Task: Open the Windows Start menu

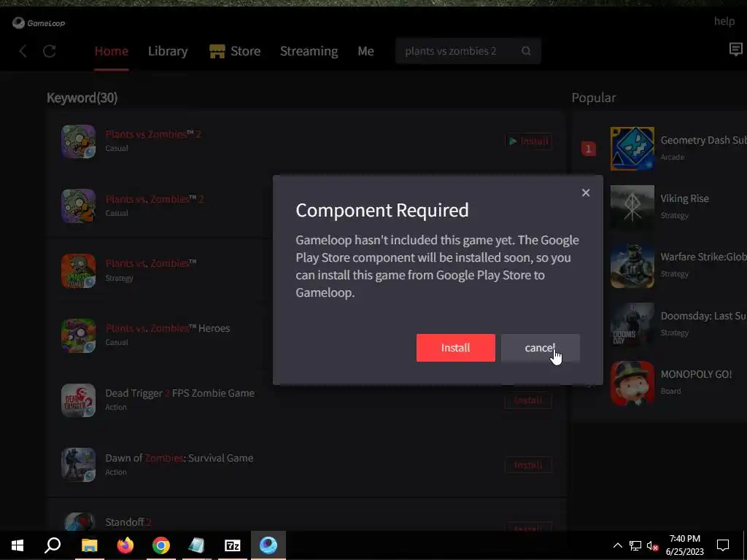Action: pyautogui.click(x=18, y=545)
